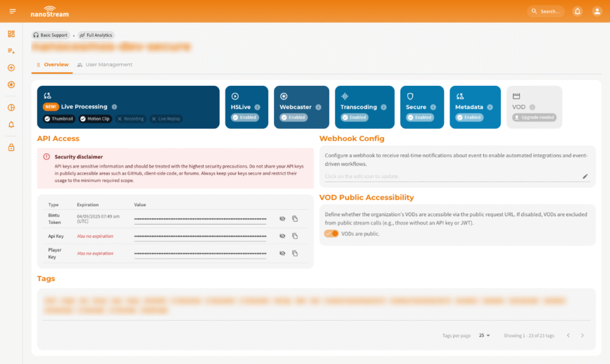Disable the VODs are public toggle
Viewport: 610px width, 364px height.
[332, 234]
